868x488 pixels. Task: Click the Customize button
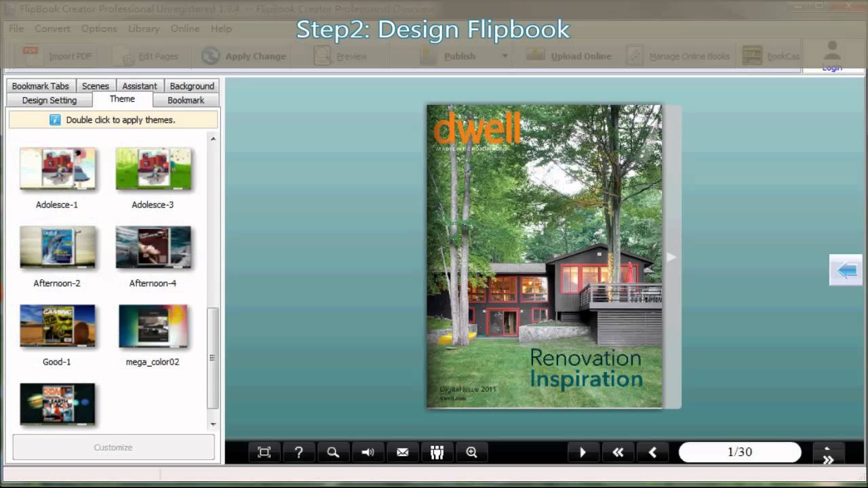(x=113, y=447)
